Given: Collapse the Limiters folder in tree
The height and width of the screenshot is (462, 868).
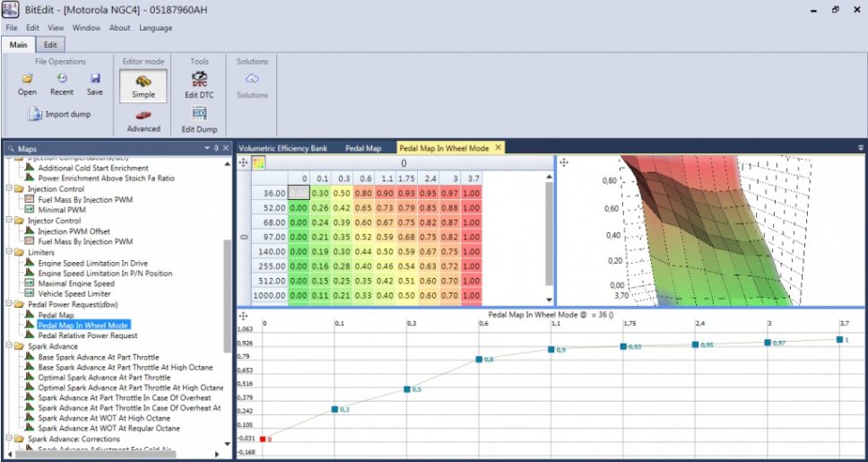Looking at the screenshot, I should 9,254.
